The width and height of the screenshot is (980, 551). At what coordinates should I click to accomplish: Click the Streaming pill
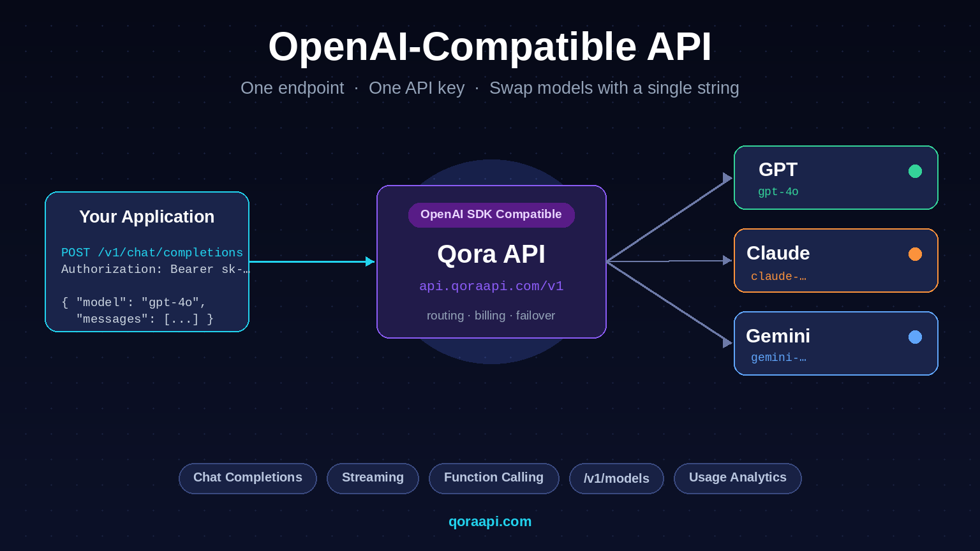tap(373, 478)
